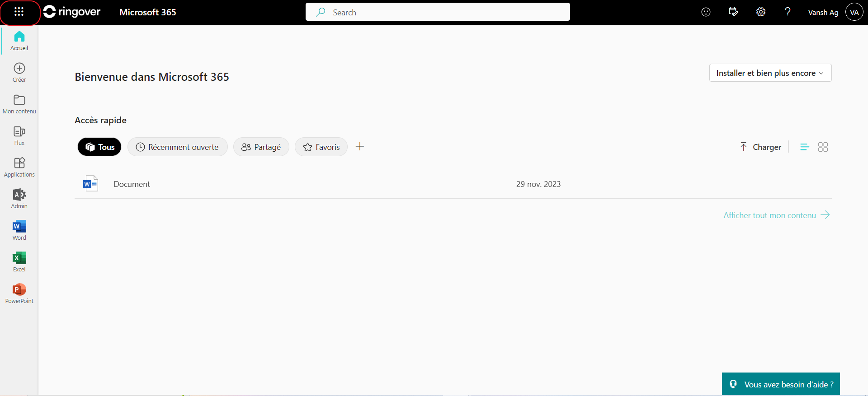
Task: Open Admin app in the sidebar
Action: pyautogui.click(x=19, y=199)
